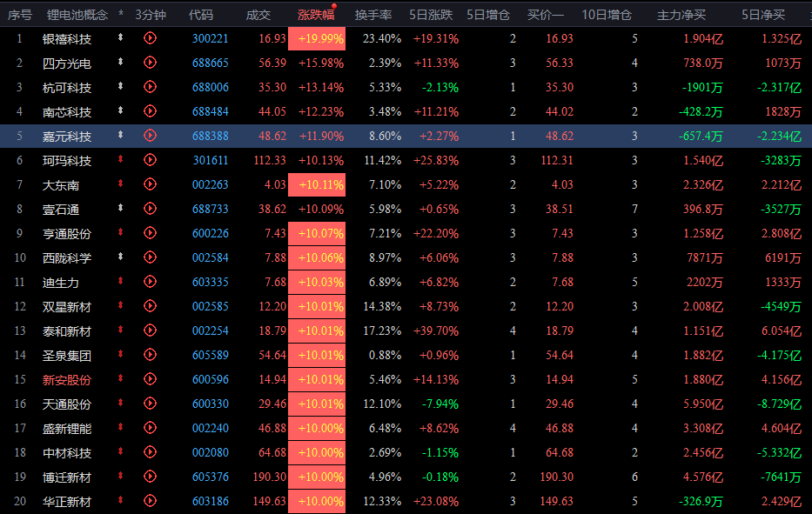Click the red marker icon beside 珂玛科技
The height and width of the screenshot is (514, 812).
(120, 159)
